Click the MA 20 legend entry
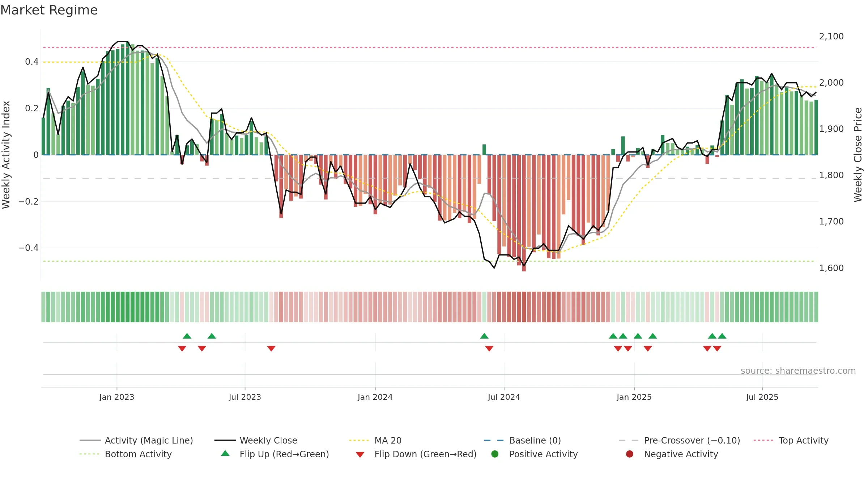Viewport: 868px width, 488px height. click(375, 440)
